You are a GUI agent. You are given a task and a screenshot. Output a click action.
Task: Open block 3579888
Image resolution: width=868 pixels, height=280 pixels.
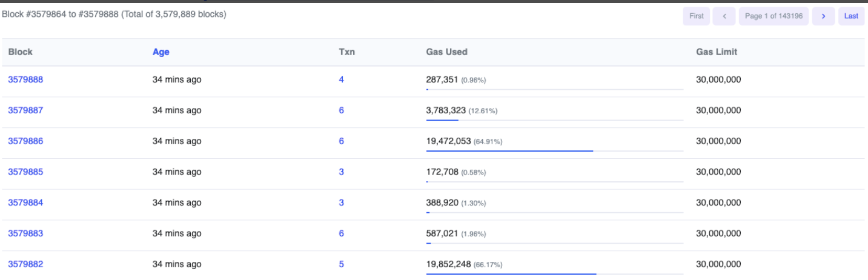(25, 79)
